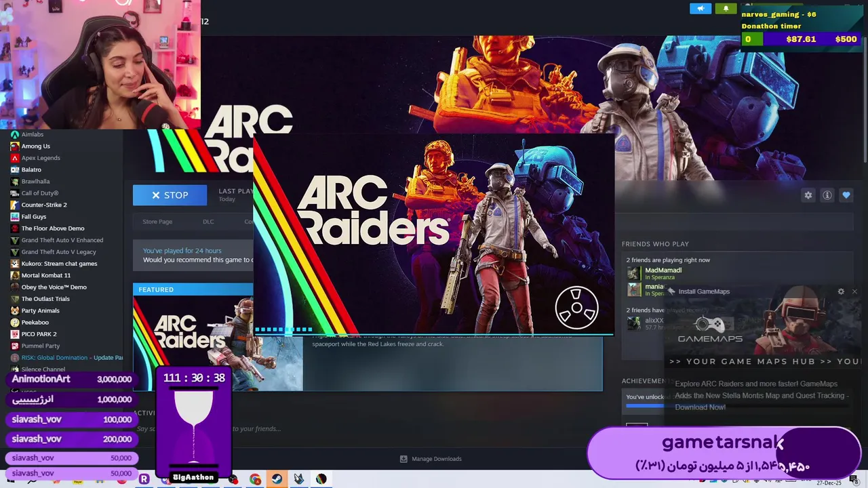Open the DLC tab

[x=208, y=222]
